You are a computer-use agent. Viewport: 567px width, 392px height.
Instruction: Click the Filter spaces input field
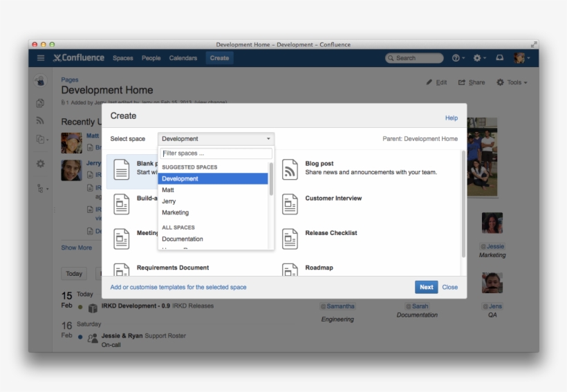point(216,153)
